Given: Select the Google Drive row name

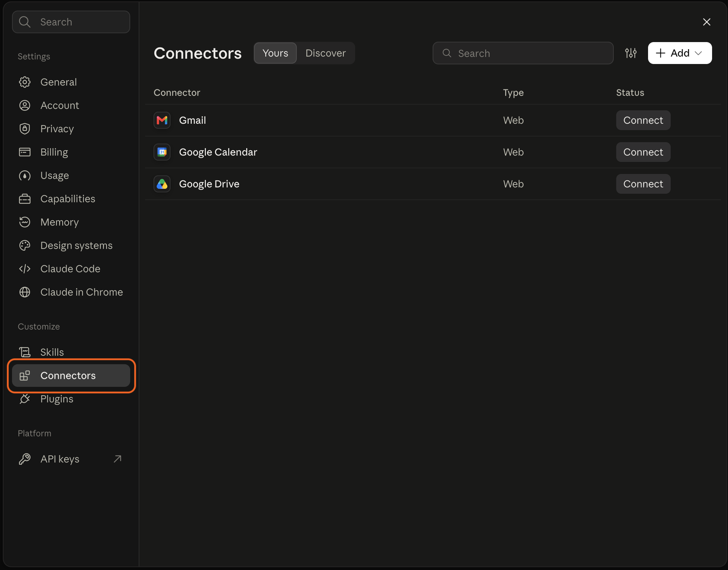Looking at the screenshot, I should tap(209, 184).
